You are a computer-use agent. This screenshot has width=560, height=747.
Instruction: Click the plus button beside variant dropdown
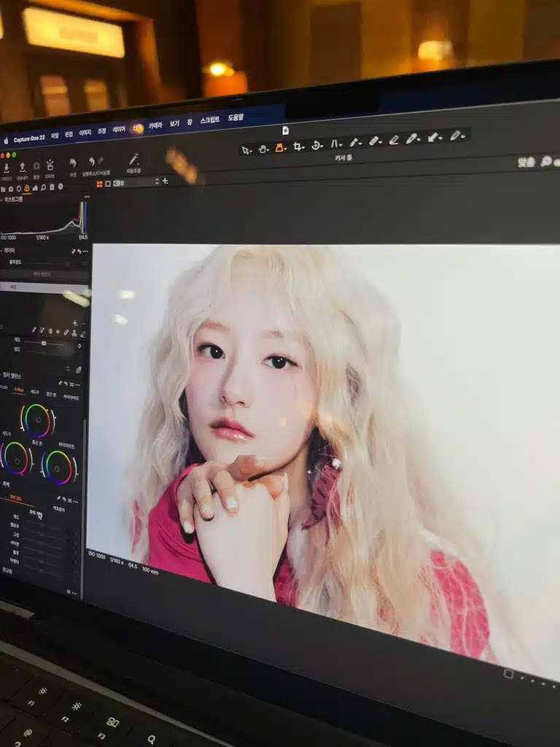click(166, 181)
